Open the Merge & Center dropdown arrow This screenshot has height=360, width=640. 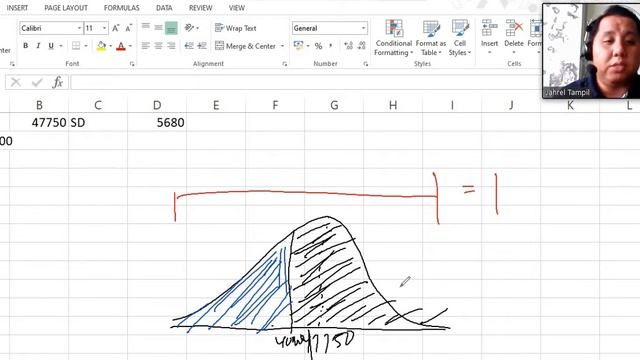(x=282, y=46)
